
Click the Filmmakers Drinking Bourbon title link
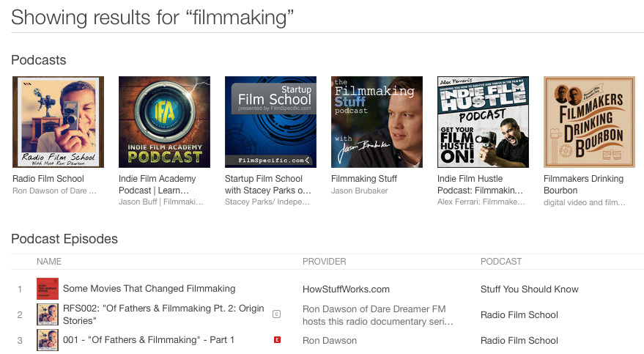584,185
